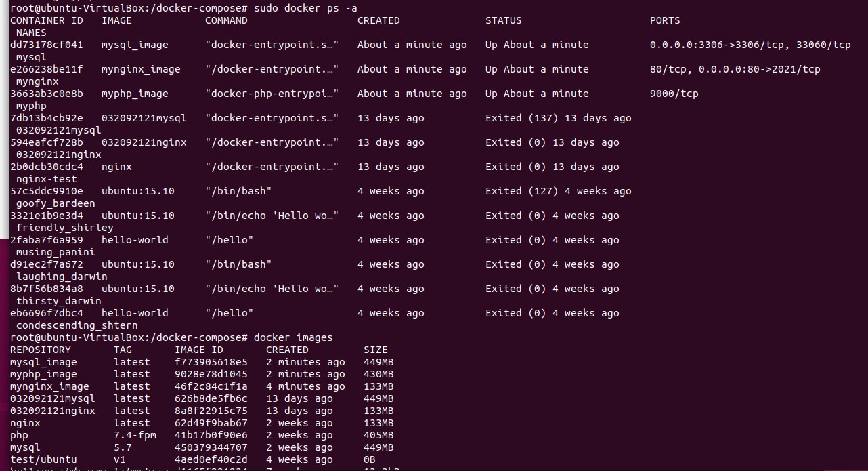
Task: Click the container ID 3663ab3c0e8b
Action: point(47,94)
